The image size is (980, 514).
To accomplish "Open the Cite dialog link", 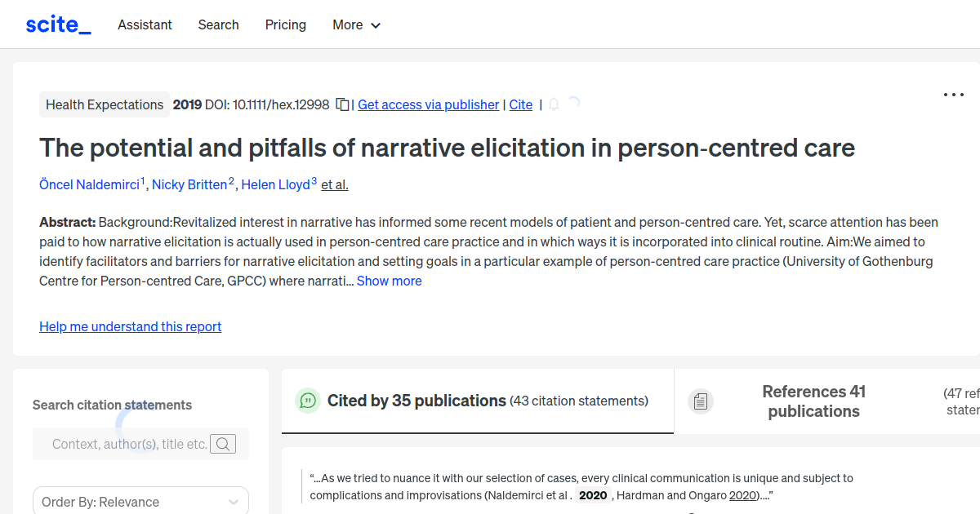I will (x=520, y=104).
